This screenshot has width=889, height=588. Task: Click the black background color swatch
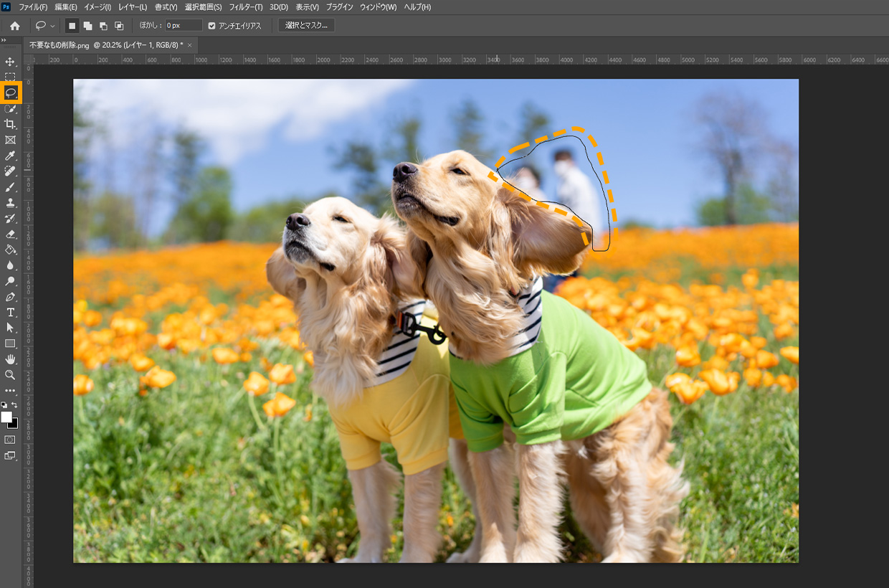[14, 424]
